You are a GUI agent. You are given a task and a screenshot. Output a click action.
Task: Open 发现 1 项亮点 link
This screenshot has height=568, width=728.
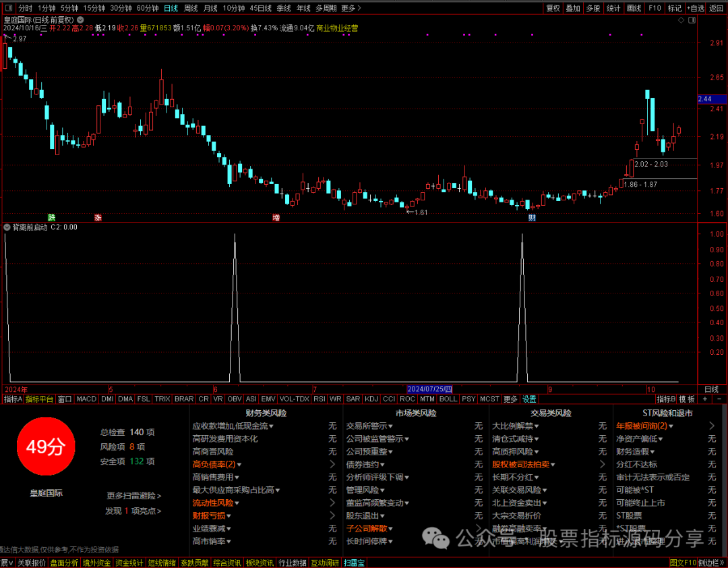click(x=133, y=511)
